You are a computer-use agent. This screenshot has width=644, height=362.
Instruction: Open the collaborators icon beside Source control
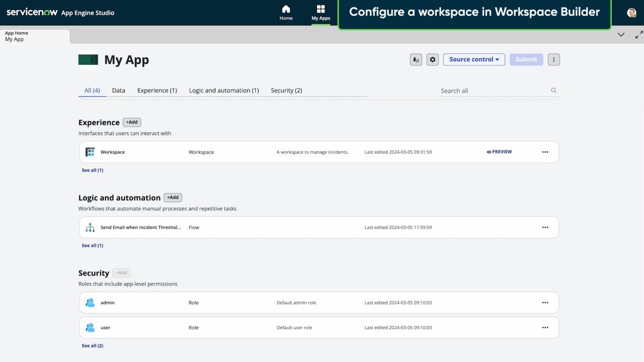click(x=416, y=59)
